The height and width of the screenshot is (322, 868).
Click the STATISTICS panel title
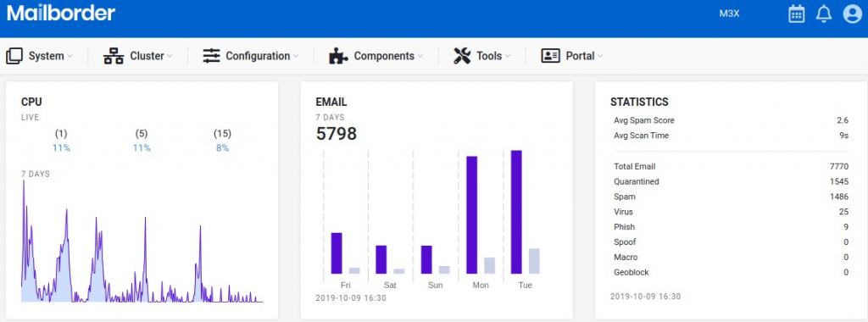(x=639, y=102)
